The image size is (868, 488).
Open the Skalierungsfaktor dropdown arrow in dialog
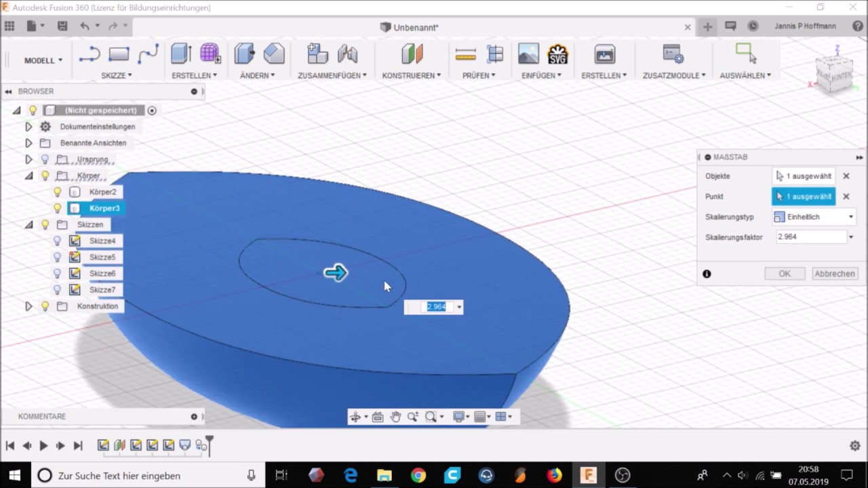click(851, 237)
